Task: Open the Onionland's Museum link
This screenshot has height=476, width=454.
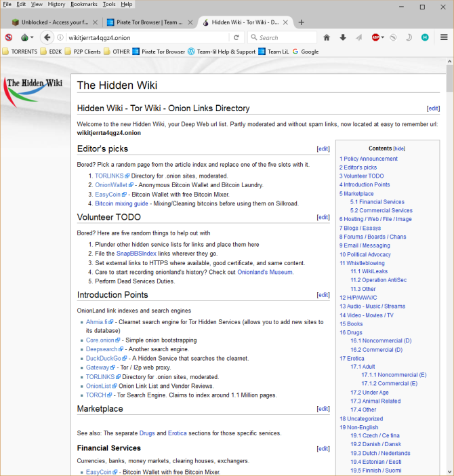Action: coord(265,272)
